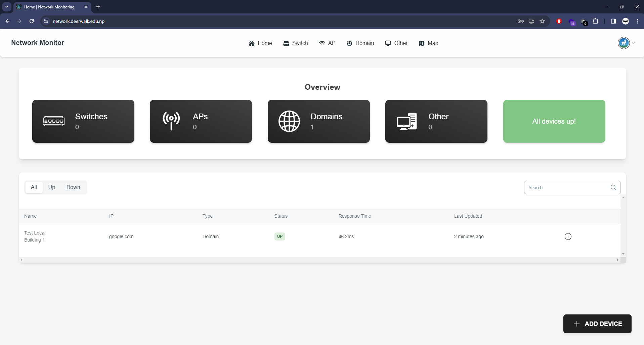Click the Domain globe icon
The height and width of the screenshot is (345, 644).
click(x=349, y=43)
